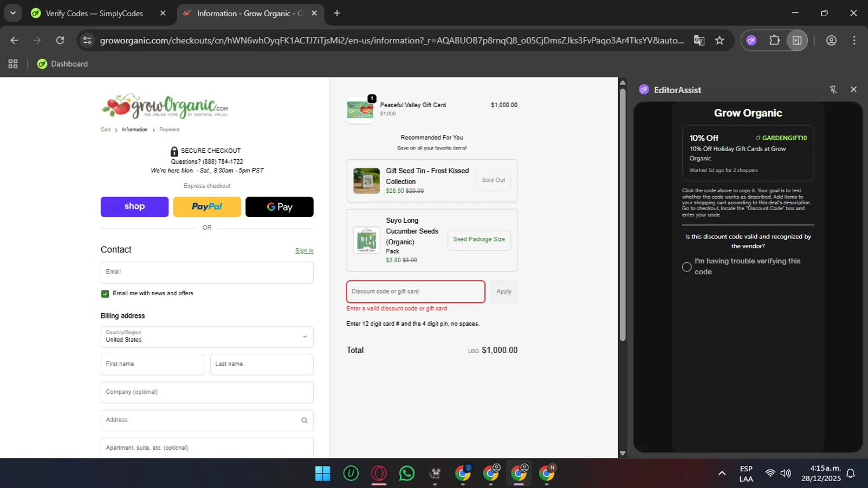Click the address search magnifier icon

[x=304, y=420]
